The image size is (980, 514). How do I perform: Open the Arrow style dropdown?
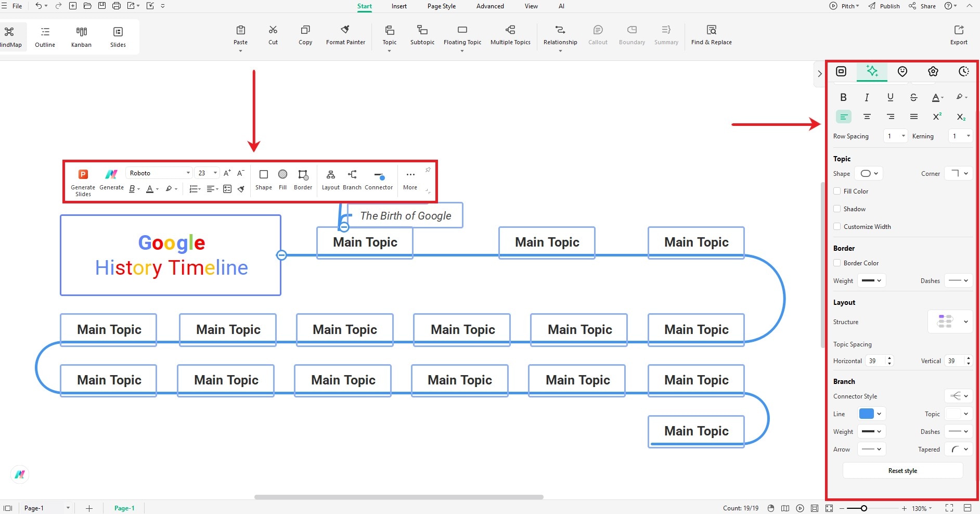(871, 449)
